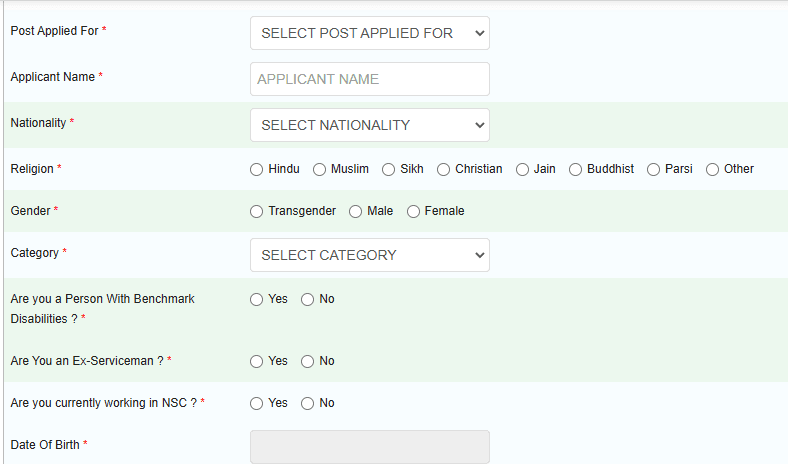Choose No for Ex-Serviceman question
Viewport: 788px width, 464px height.
pos(308,361)
